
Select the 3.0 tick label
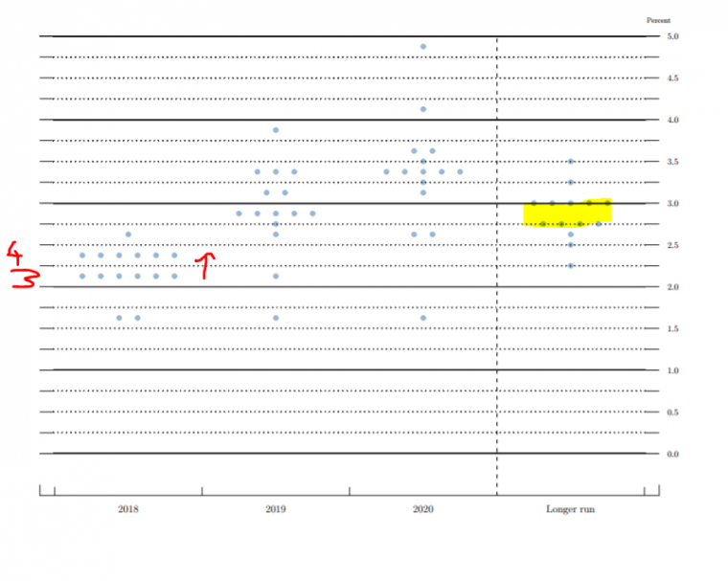(x=672, y=203)
